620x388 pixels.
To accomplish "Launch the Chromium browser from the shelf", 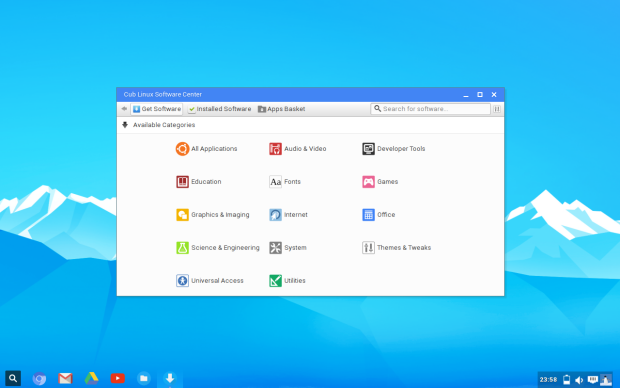I will point(39,379).
